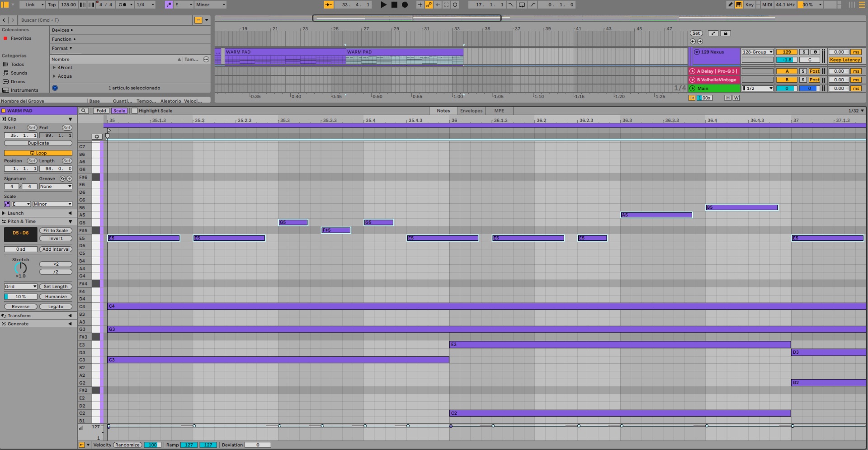The image size is (868, 450).
Task: Toggle the Computer MIDI Keyboard button
Action: pos(739,5)
